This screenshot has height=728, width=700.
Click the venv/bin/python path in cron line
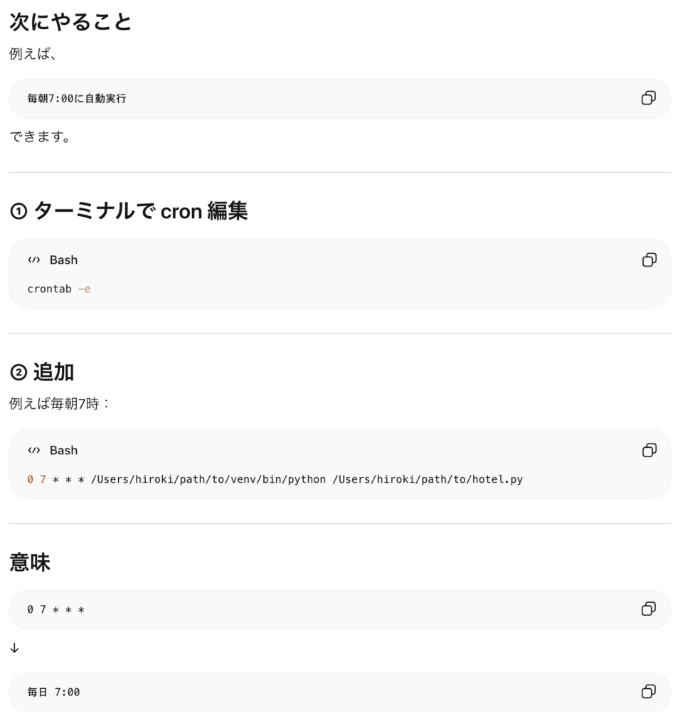point(208,479)
